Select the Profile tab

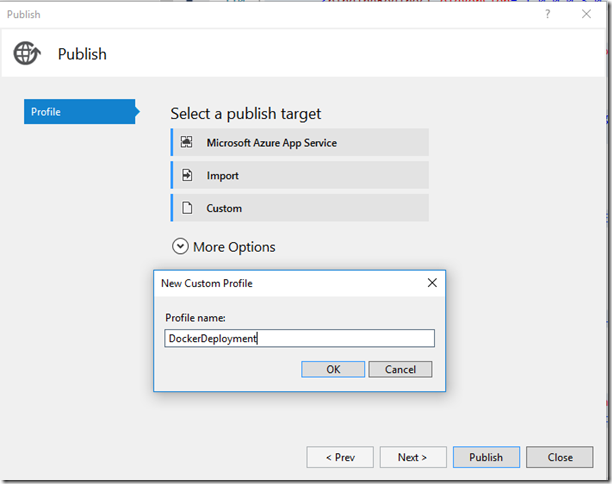click(x=80, y=112)
